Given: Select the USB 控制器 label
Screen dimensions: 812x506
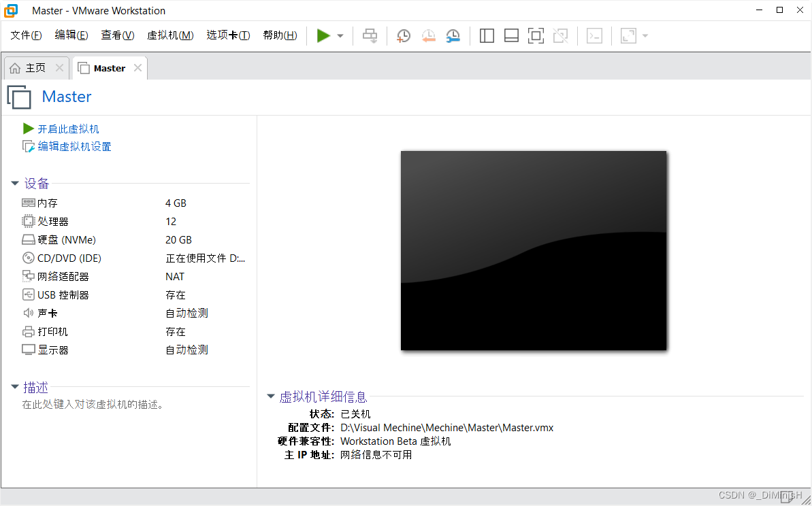Looking at the screenshot, I should click(63, 295).
